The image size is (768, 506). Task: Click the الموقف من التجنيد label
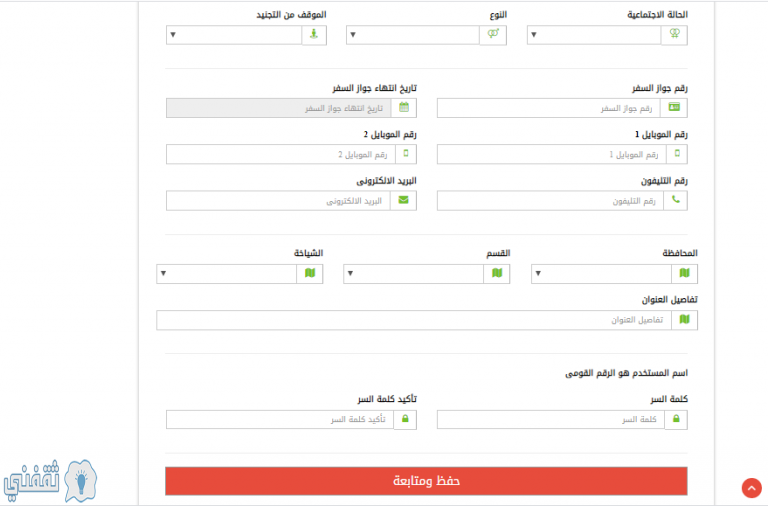291,15
